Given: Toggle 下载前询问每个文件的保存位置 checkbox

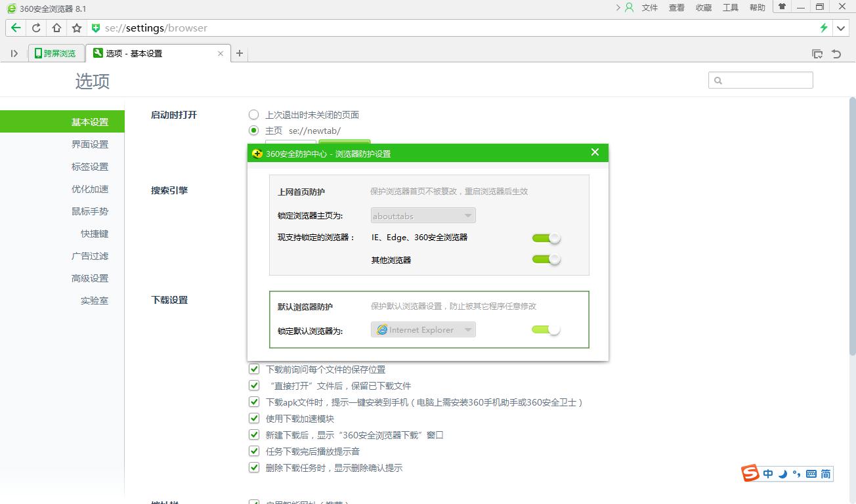Looking at the screenshot, I should [x=254, y=369].
